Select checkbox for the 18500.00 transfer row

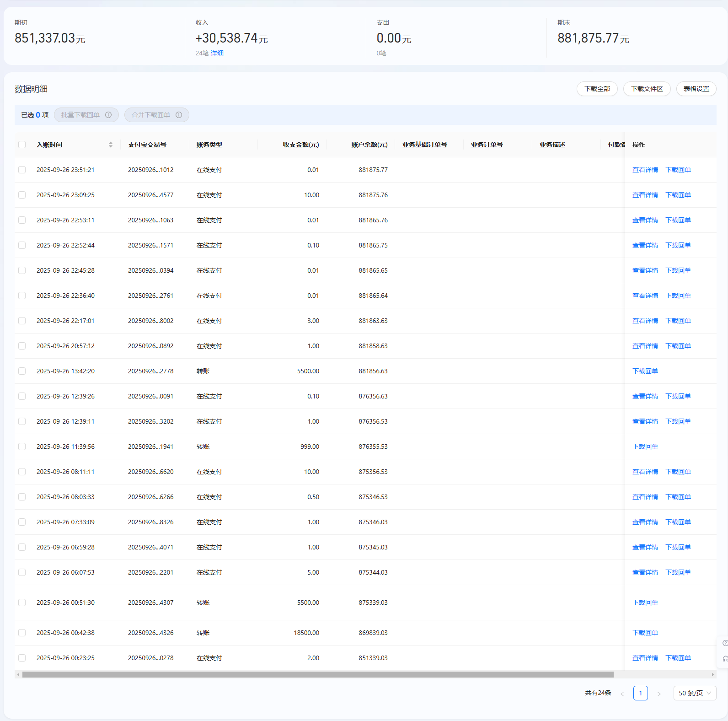click(22, 633)
